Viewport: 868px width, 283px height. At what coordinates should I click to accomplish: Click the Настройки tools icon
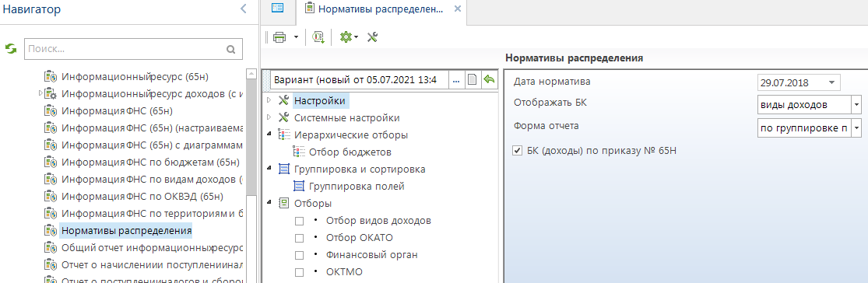(x=284, y=100)
